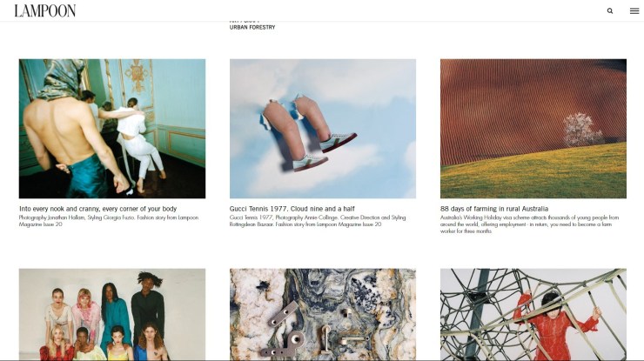Screen dimensions: 644x361
Task: Click the blossoming tree in farm photo
Action: point(581,130)
